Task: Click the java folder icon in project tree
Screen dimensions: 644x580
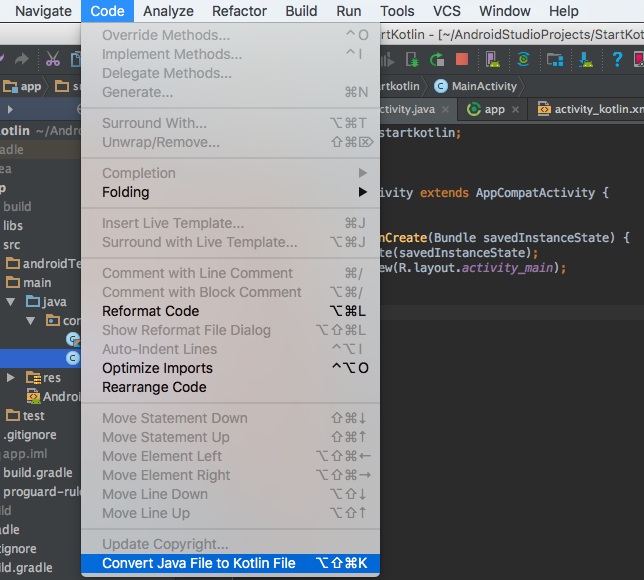Action: (x=33, y=302)
